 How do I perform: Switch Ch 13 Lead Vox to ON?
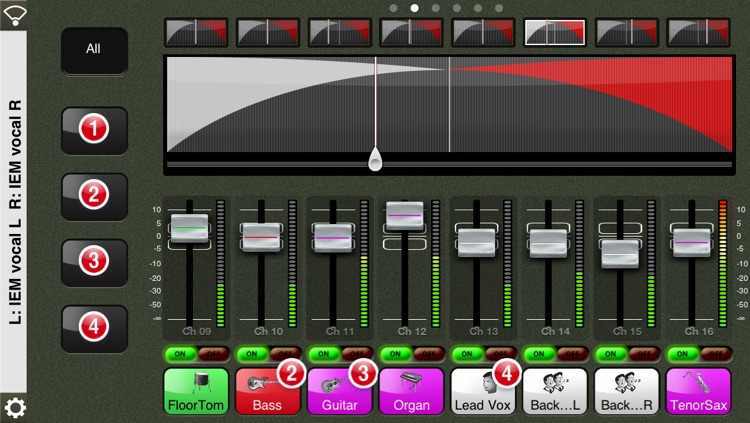(467, 354)
